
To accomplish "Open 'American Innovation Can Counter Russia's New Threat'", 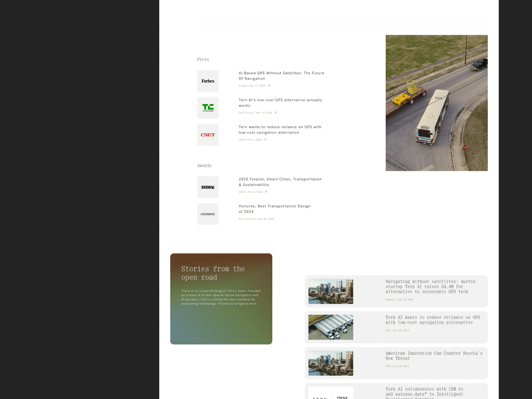I will 396,363.
